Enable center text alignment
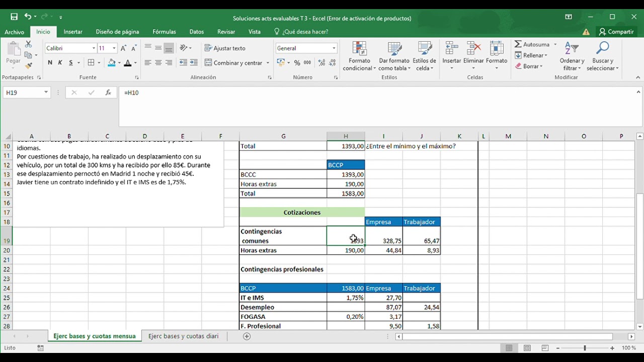 [x=158, y=63]
